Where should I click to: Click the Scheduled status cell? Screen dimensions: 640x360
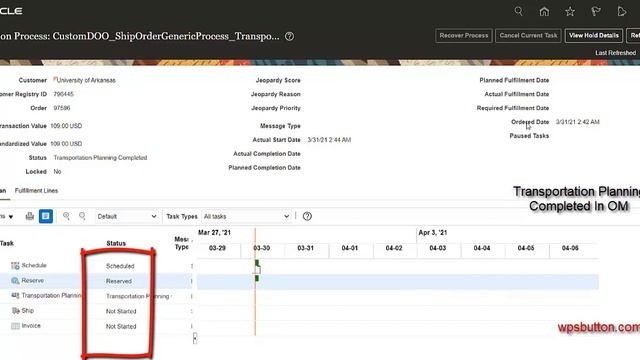click(120, 266)
